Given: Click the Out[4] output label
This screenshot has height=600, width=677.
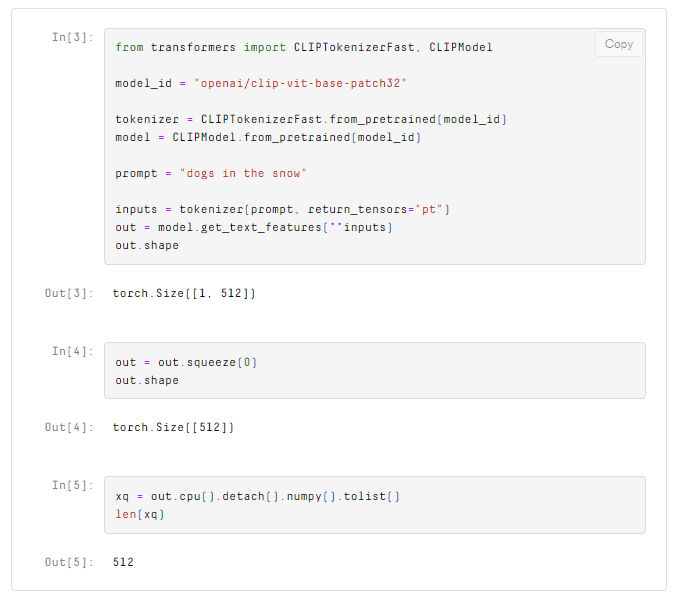Looking at the screenshot, I should point(69,427).
